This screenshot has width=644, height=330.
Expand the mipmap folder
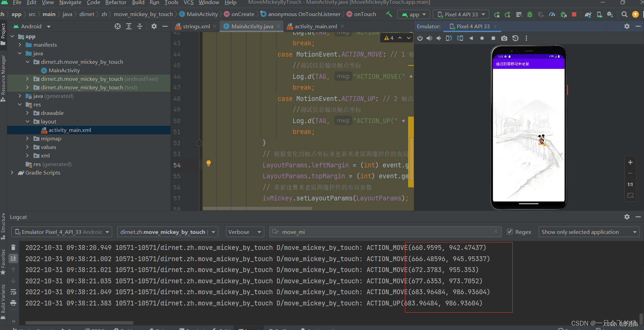(x=27, y=138)
